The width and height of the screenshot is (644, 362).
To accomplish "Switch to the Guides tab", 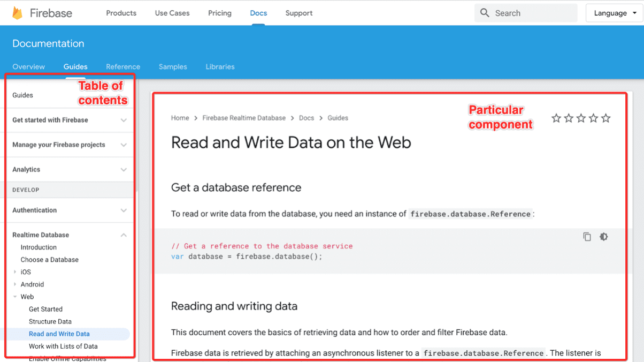I will (75, 67).
